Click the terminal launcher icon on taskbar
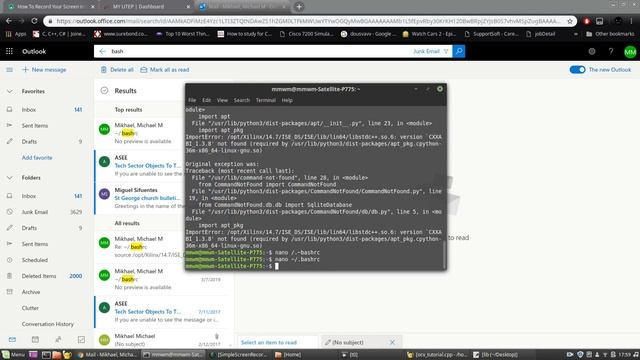The width and height of the screenshot is (640, 360). point(46,355)
